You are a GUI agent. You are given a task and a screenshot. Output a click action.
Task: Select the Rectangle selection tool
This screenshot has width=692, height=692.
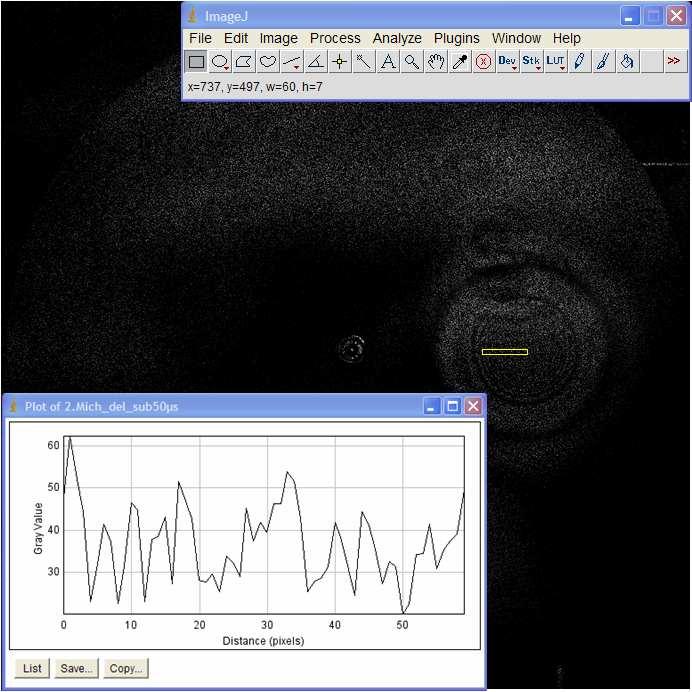point(196,62)
